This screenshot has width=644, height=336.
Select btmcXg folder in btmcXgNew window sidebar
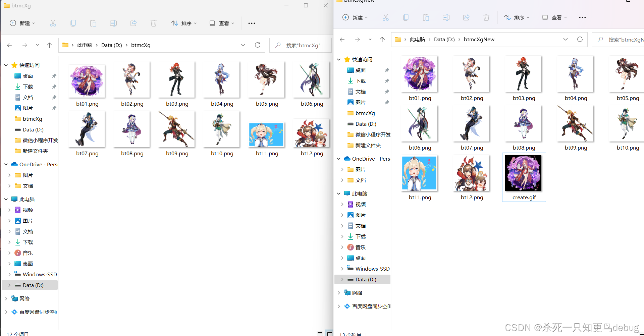point(361,113)
